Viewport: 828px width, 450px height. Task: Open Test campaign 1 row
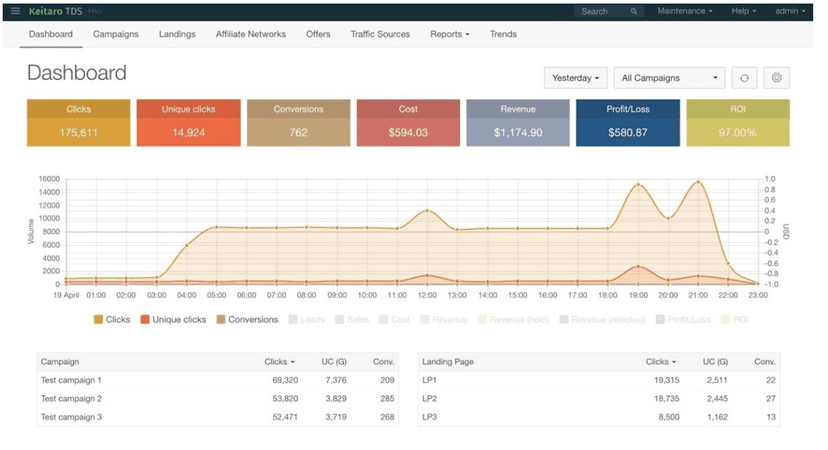(x=218, y=380)
